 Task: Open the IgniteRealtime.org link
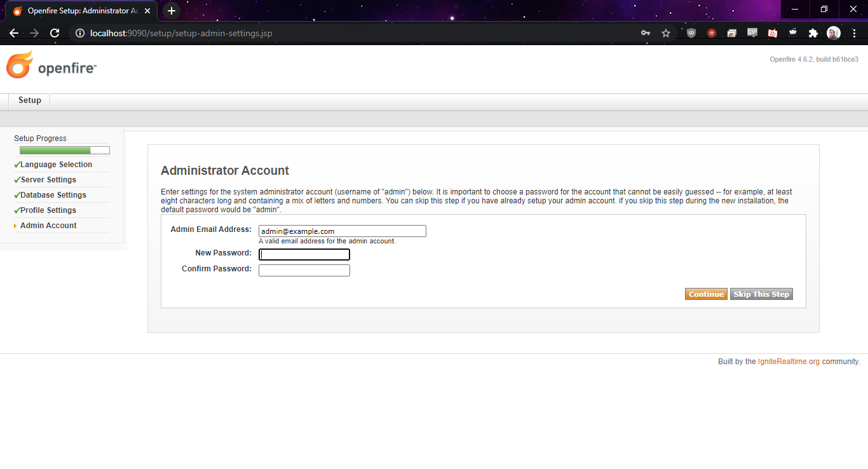(x=789, y=362)
